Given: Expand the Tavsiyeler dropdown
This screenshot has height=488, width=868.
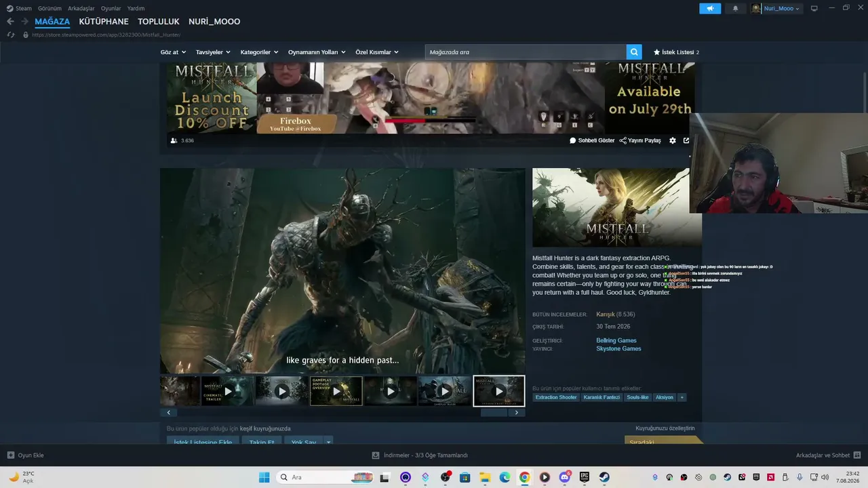Looking at the screenshot, I should coord(213,52).
